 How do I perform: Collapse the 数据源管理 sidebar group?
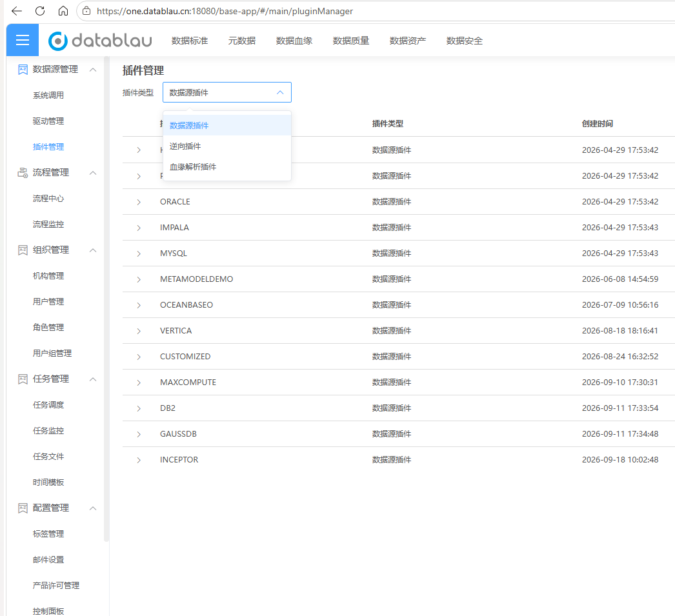click(93, 70)
